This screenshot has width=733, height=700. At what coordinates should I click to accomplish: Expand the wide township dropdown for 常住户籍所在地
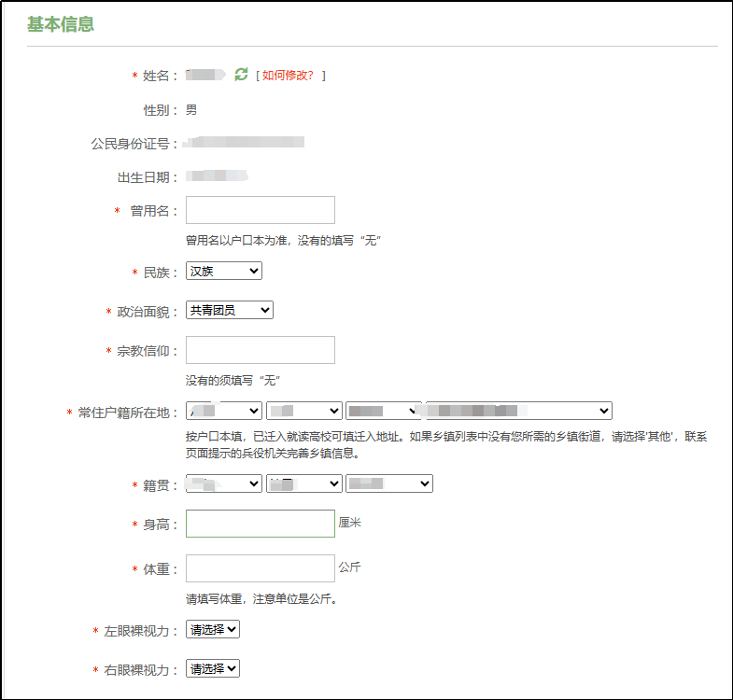pyautogui.click(x=518, y=411)
